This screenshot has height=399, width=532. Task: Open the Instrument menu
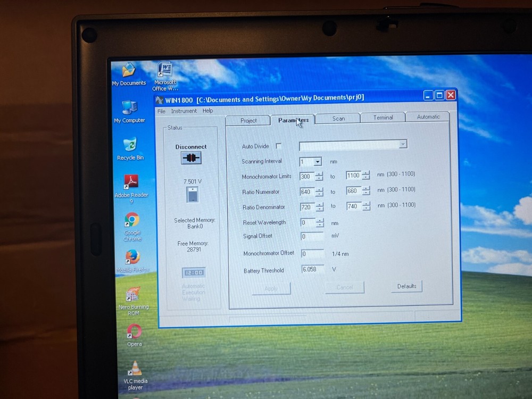(184, 111)
